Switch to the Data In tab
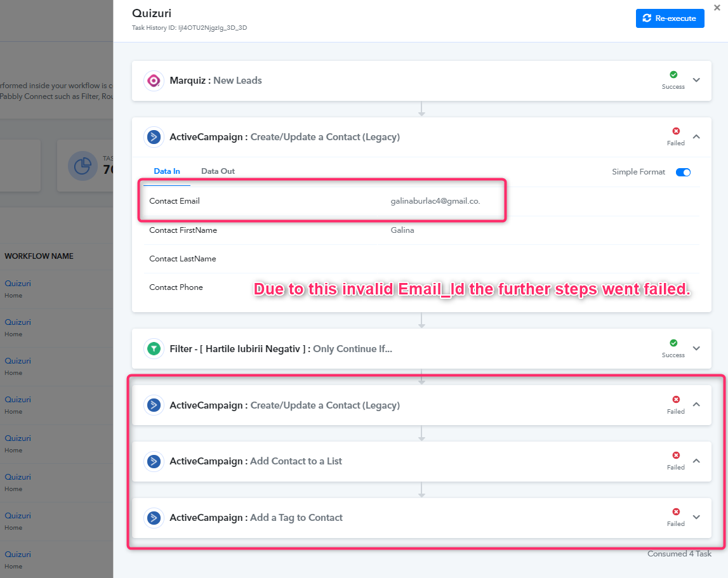 tap(167, 171)
